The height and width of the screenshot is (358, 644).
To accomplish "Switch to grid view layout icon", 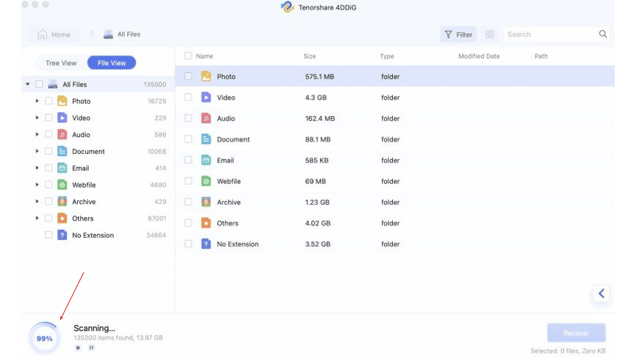I will [489, 34].
